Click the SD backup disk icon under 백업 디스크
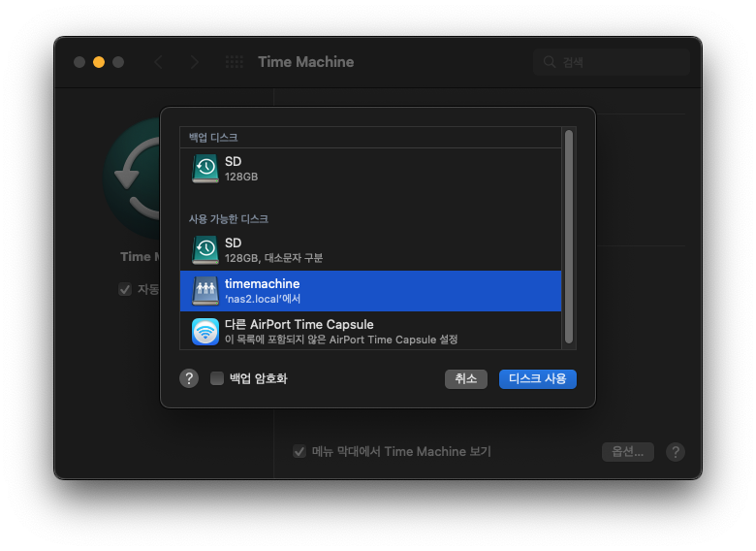Image resolution: width=756 pixels, height=551 pixels. click(x=205, y=169)
